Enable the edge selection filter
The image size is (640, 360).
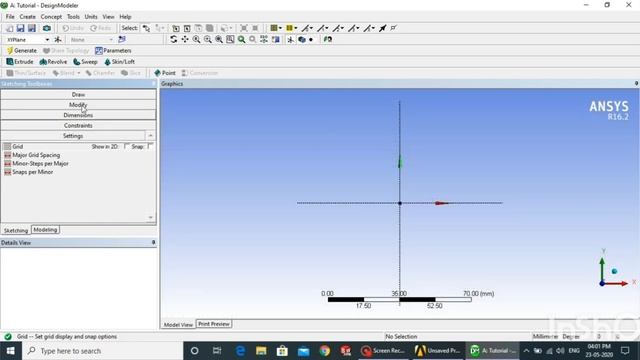point(187,28)
